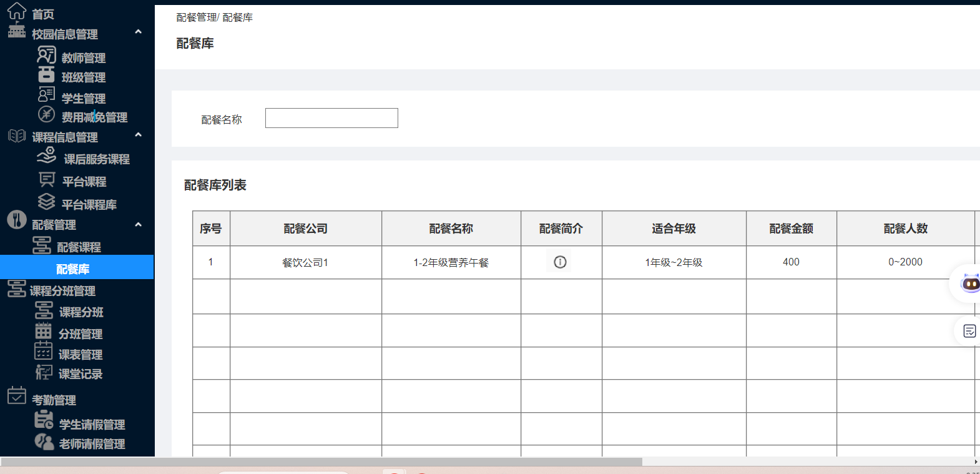Open 费用减免管理 menu item
Viewport: 980px width, 474px height.
[x=94, y=117]
